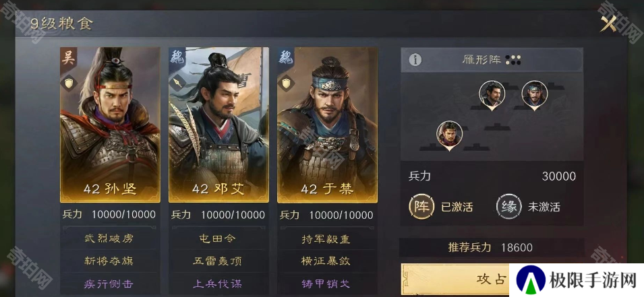
Task: Click the shield troop icon on 于禁 card
Action: coord(285,83)
